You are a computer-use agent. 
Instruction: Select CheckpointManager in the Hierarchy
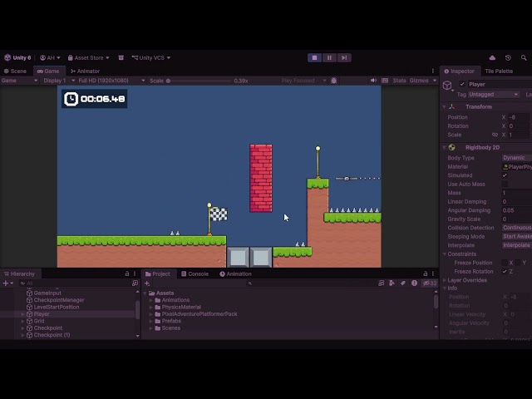tap(59, 300)
